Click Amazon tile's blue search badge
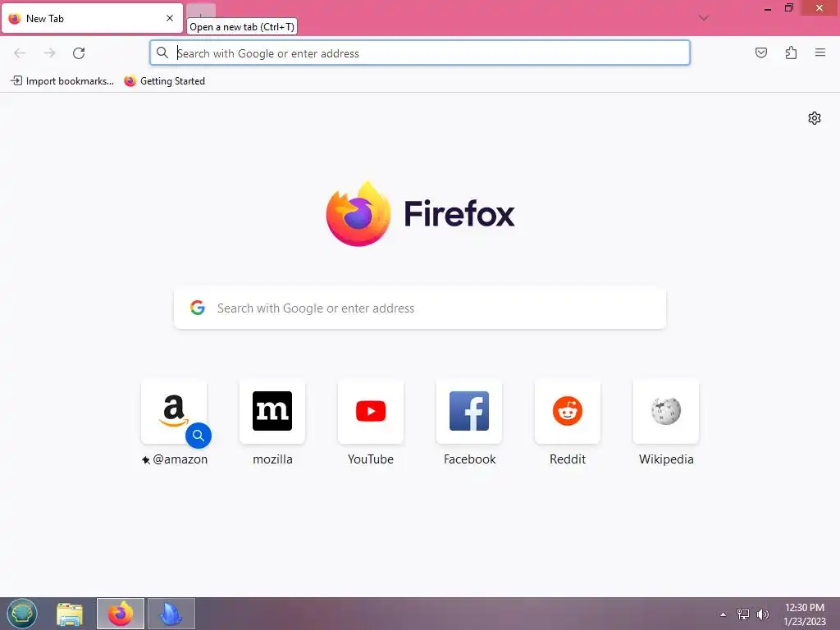The height and width of the screenshot is (630, 840). (x=199, y=436)
